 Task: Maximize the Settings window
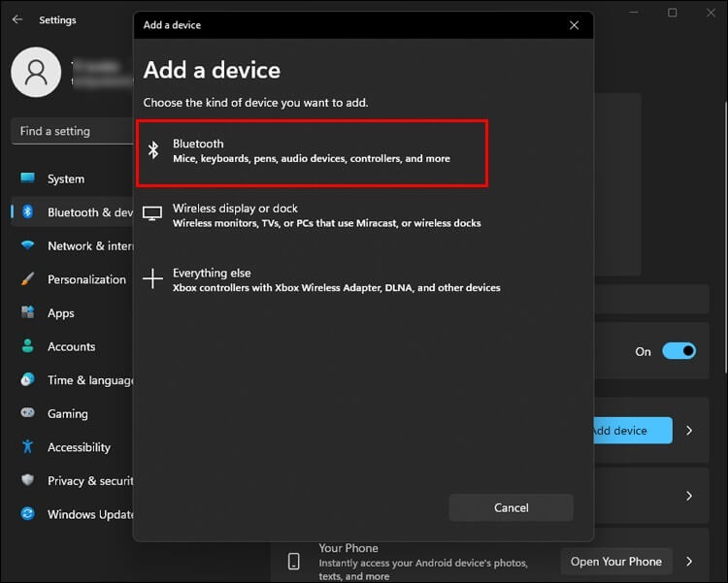point(672,13)
